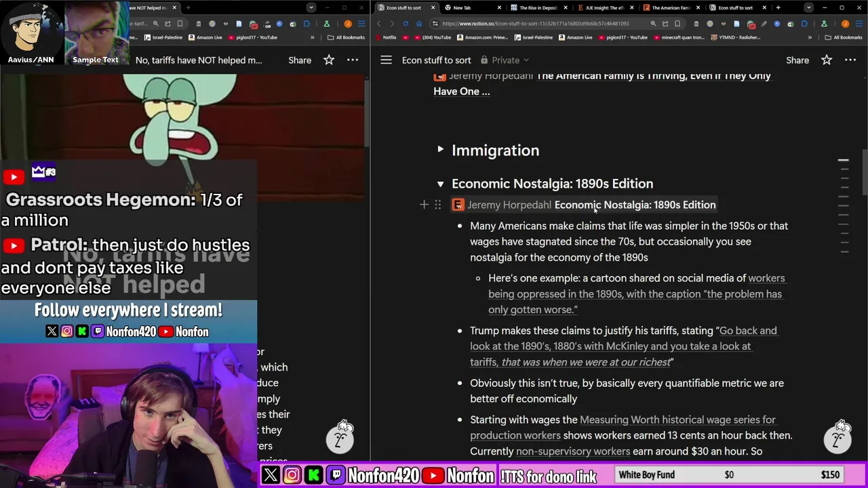Image resolution: width=868 pixels, height=488 pixels.
Task: Reload the Notion page in right browser
Action: 406,24
